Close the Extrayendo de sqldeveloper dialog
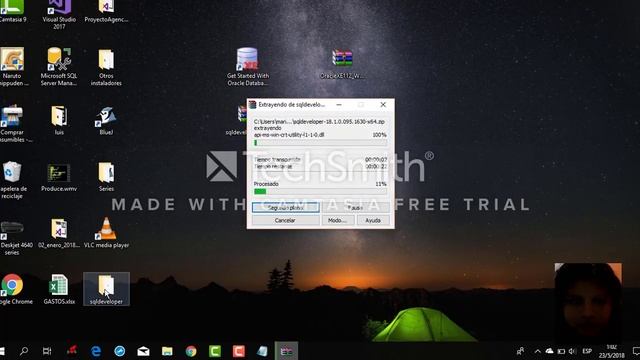Image resolution: width=640 pixels, height=360 pixels. [383, 105]
